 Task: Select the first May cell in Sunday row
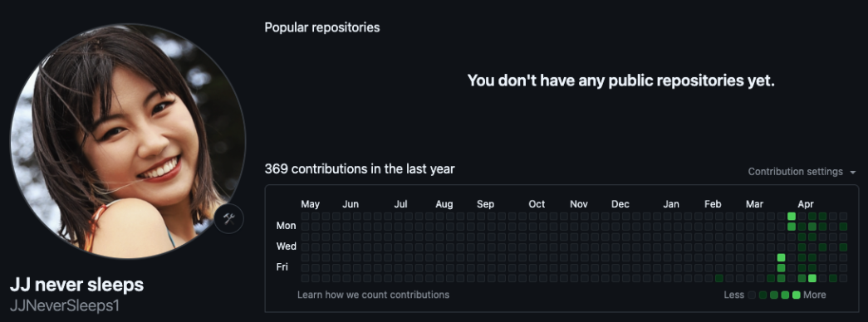tap(305, 216)
